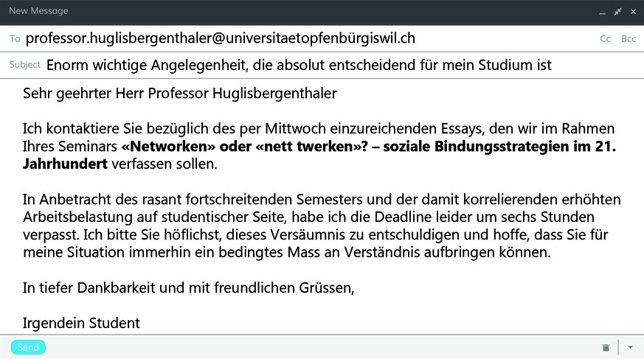Add Bcc recipients
This screenshot has width=644, height=359.
click(x=629, y=39)
